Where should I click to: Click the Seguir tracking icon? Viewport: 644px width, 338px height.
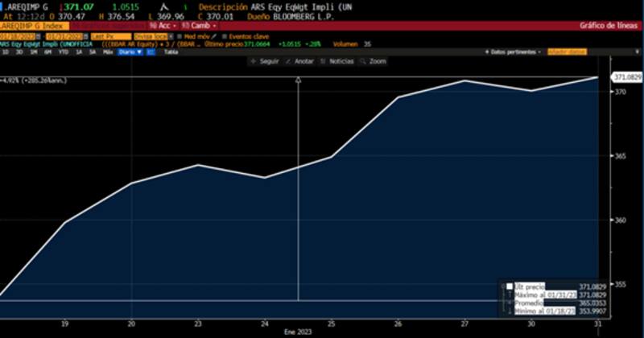(253, 61)
